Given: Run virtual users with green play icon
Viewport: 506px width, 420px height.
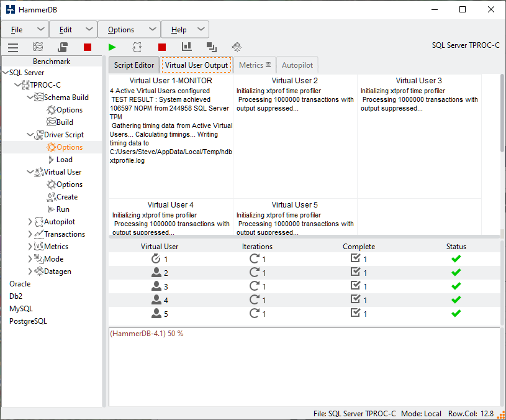Looking at the screenshot, I should [x=112, y=47].
